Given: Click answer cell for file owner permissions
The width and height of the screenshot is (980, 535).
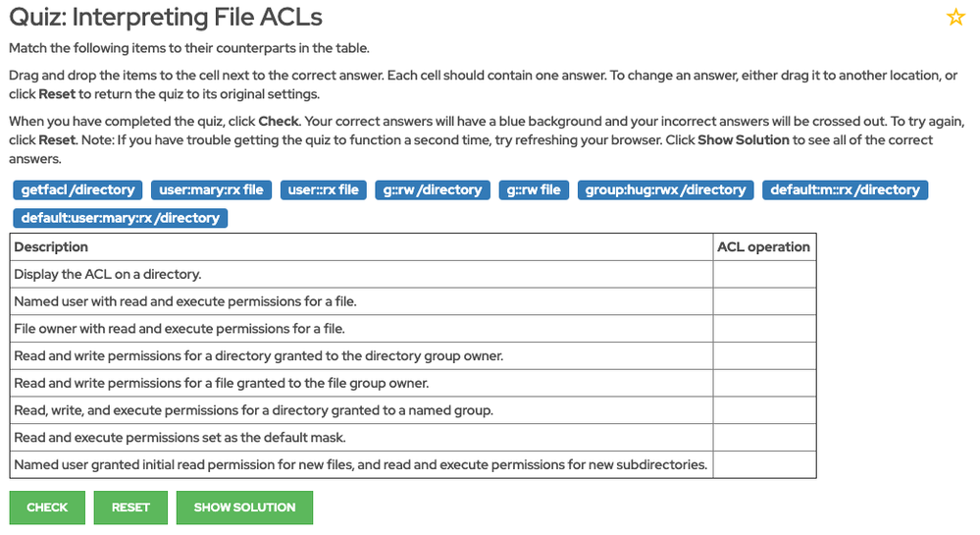Looking at the screenshot, I should coord(764,329).
